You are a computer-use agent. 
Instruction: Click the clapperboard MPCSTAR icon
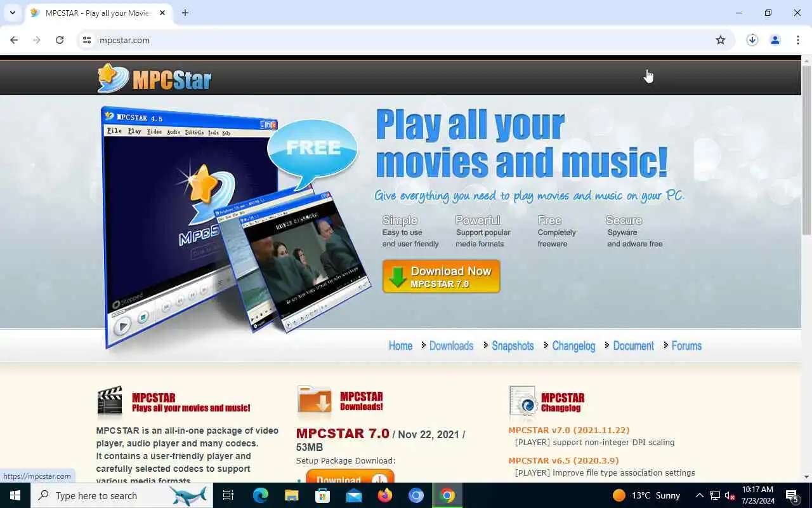[110, 401]
